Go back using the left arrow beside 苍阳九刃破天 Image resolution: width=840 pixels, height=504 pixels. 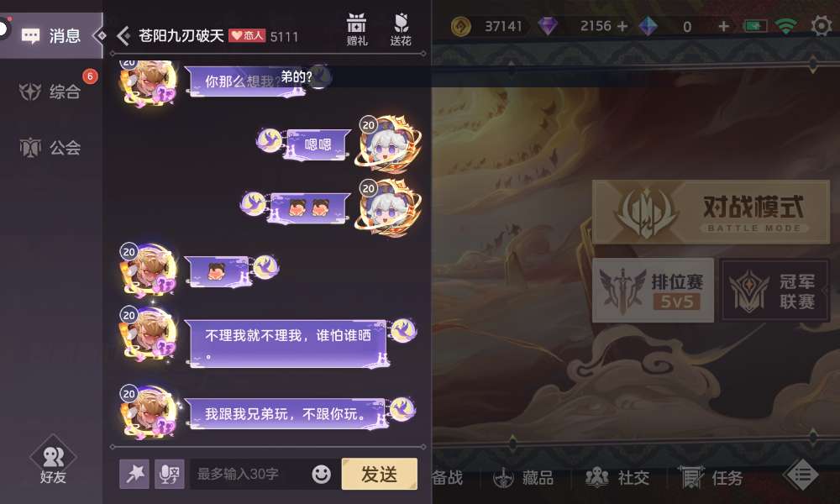coord(123,36)
